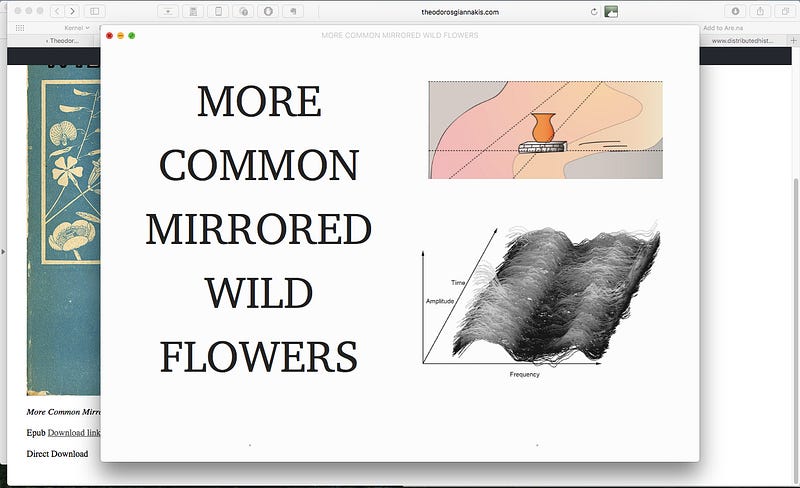The image size is (800, 488).
Task: Click the favorites grid icon
Action: (19, 28)
